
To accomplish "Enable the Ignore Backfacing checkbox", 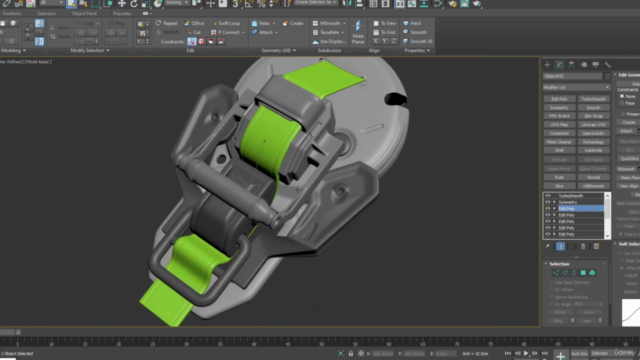I will point(551,297).
